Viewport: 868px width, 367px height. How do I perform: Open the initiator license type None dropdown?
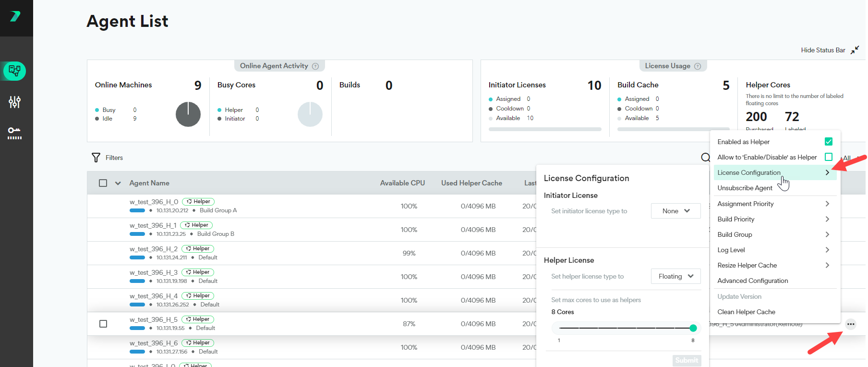(676, 211)
